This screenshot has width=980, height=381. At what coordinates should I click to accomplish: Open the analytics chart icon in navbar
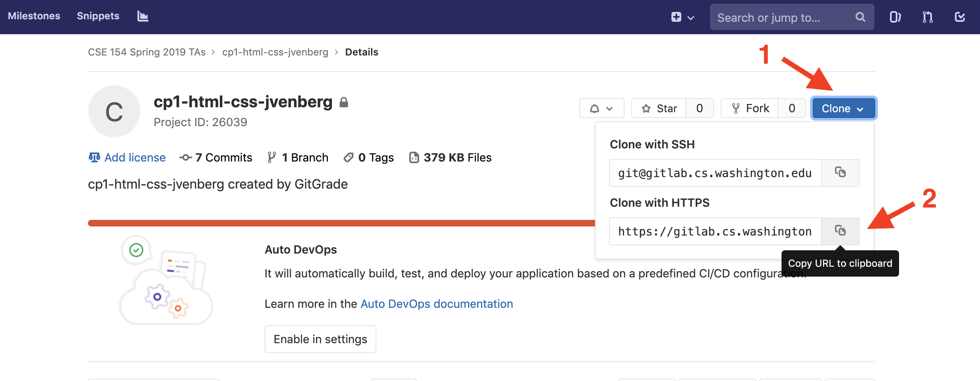click(x=143, y=16)
